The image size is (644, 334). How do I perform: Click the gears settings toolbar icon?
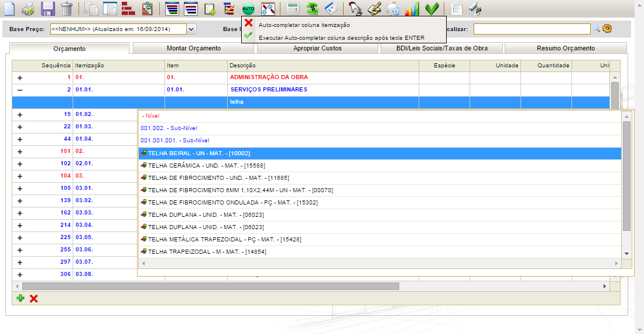[393, 9]
